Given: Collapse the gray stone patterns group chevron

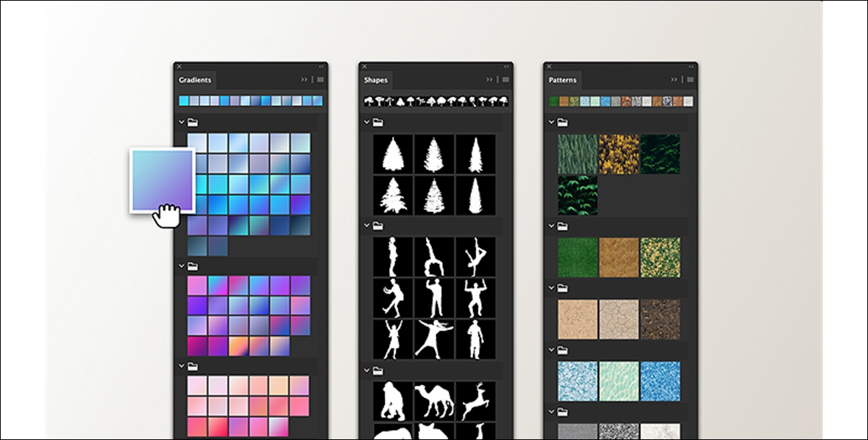Looking at the screenshot, I should point(551,412).
